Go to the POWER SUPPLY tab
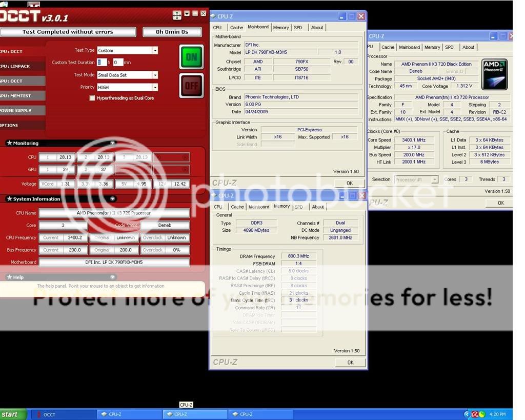This screenshot has width=525, height=420. click(22, 110)
